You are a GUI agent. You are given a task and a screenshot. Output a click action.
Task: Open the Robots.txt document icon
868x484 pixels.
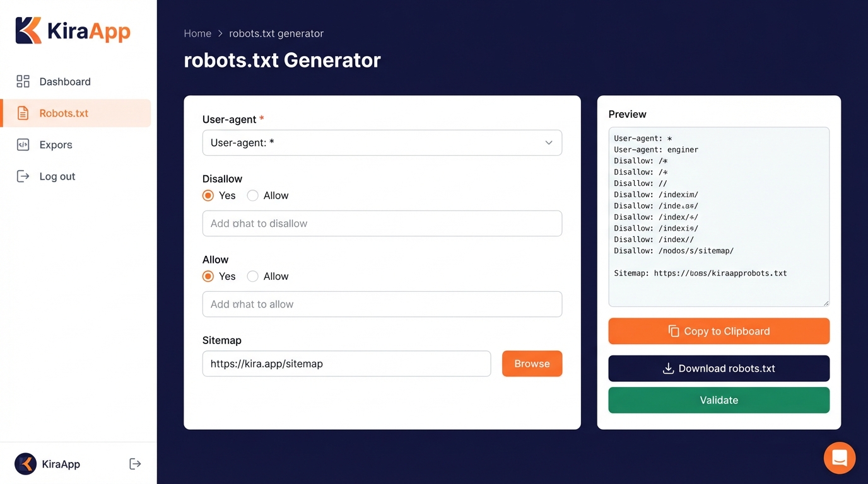[24, 113]
